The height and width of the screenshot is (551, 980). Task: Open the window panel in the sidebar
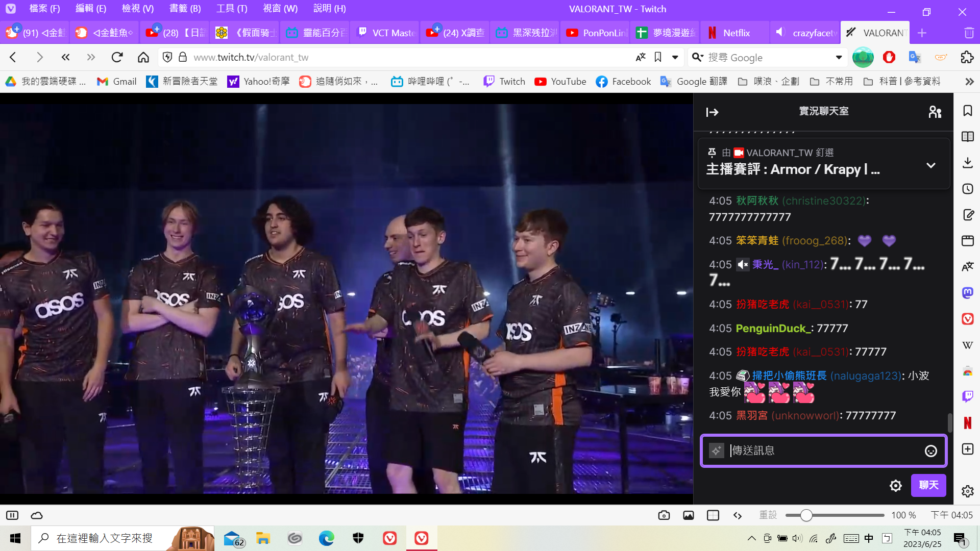coord(968,241)
